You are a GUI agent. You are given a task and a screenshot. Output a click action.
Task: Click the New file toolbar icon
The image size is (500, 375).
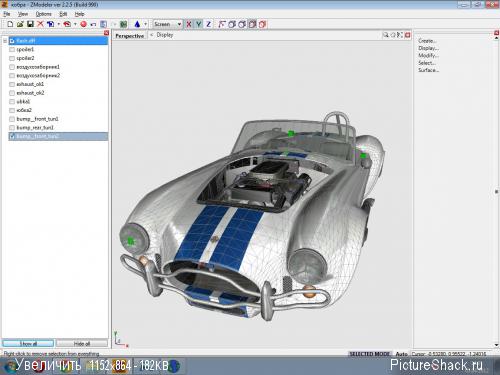point(10,24)
